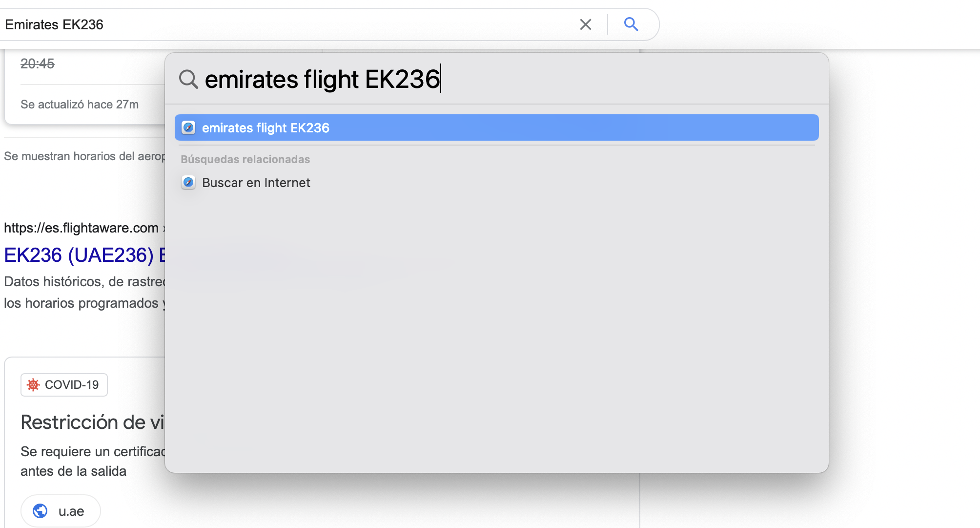This screenshot has width=980, height=528.
Task: Choose "Buscar en Internet" option
Action: pyautogui.click(x=256, y=183)
